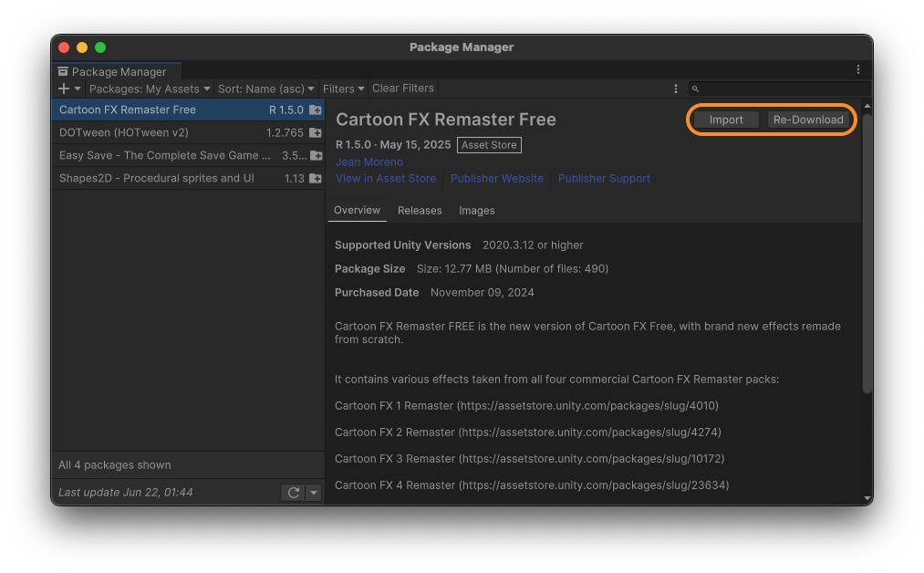The width and height of the screenshot is (924, 573).
Task: Click the Package Size 12.77 MB value
Action: (513, 269)
